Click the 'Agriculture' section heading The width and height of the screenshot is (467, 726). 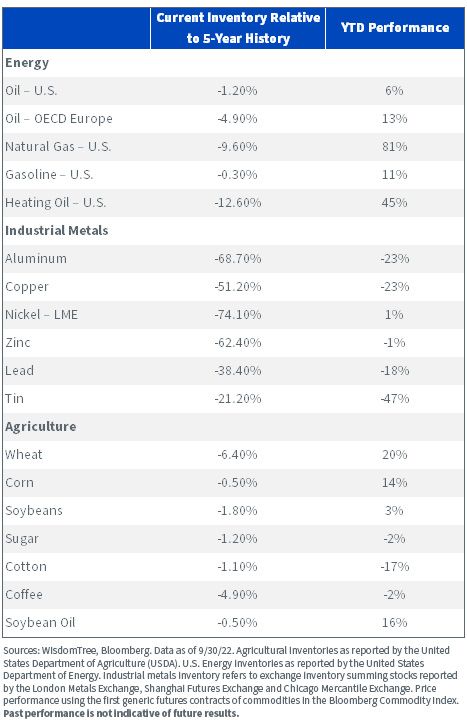click(41, 426)
